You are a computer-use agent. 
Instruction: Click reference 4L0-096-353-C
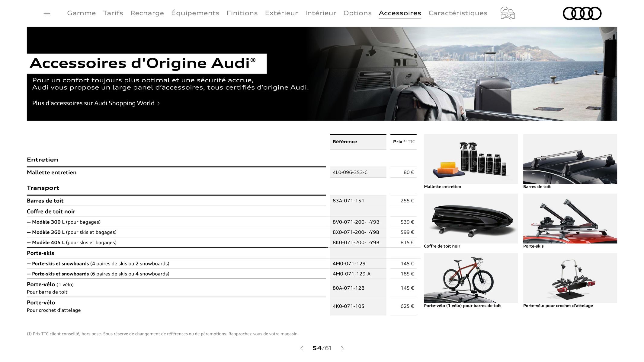[x=350, y=173]
